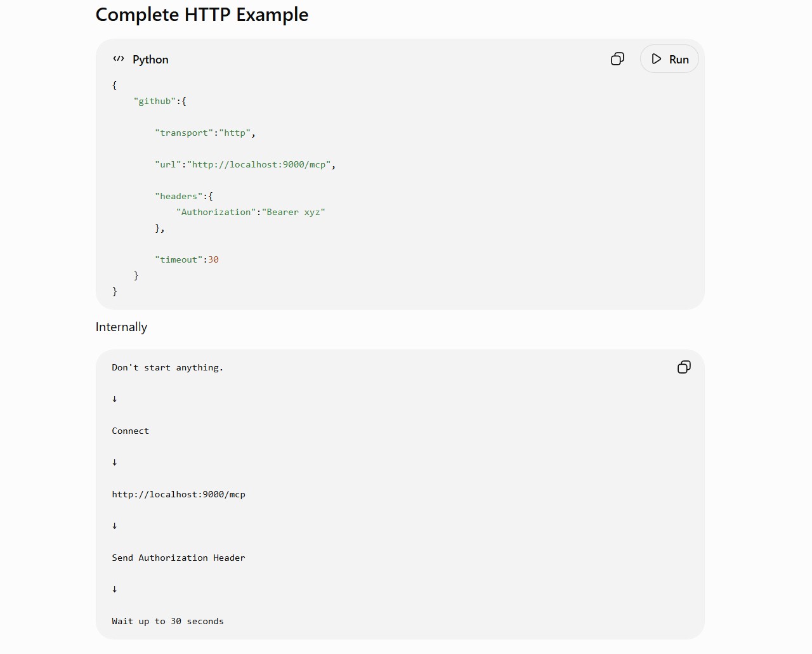Click the timeout value 30
Screen dimensions: 812x654
pyautogui.click(x=213, y=259)
